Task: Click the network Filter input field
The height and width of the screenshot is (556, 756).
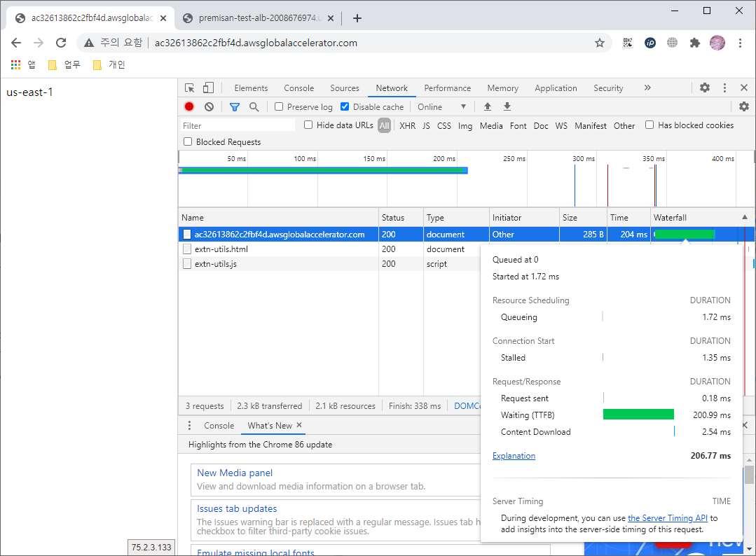Action: [x=238, y=126]
